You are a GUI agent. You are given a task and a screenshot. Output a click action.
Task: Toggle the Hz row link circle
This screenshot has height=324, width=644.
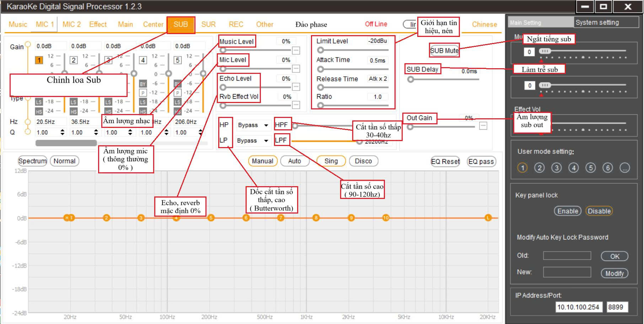28,121
